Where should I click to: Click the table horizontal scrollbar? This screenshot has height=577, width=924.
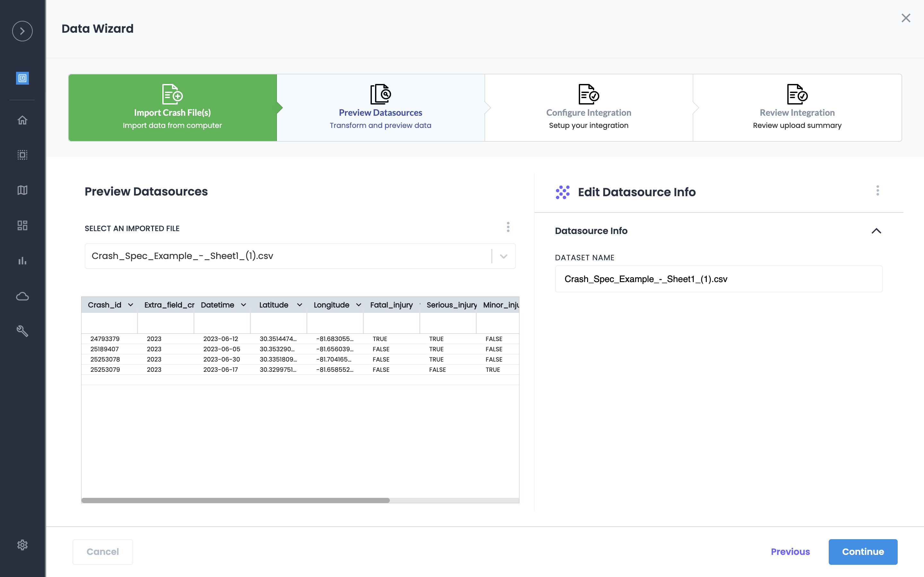pos(235,500)
